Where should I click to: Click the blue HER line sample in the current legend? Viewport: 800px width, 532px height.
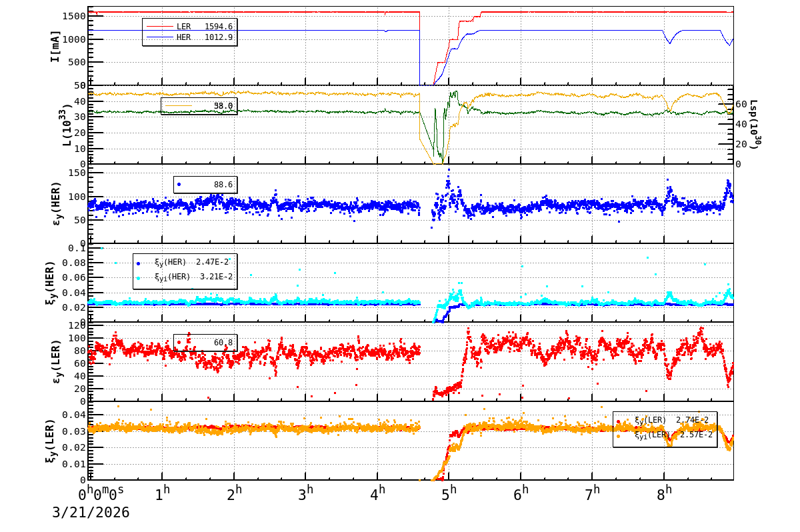point(159,37)
